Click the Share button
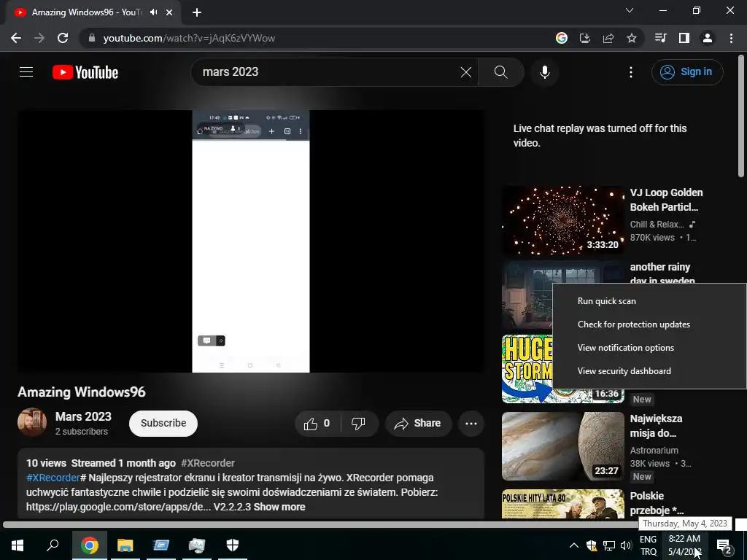The width and height of the screenshot is (747, 560). pyautogui.click(x=418, y=424)
